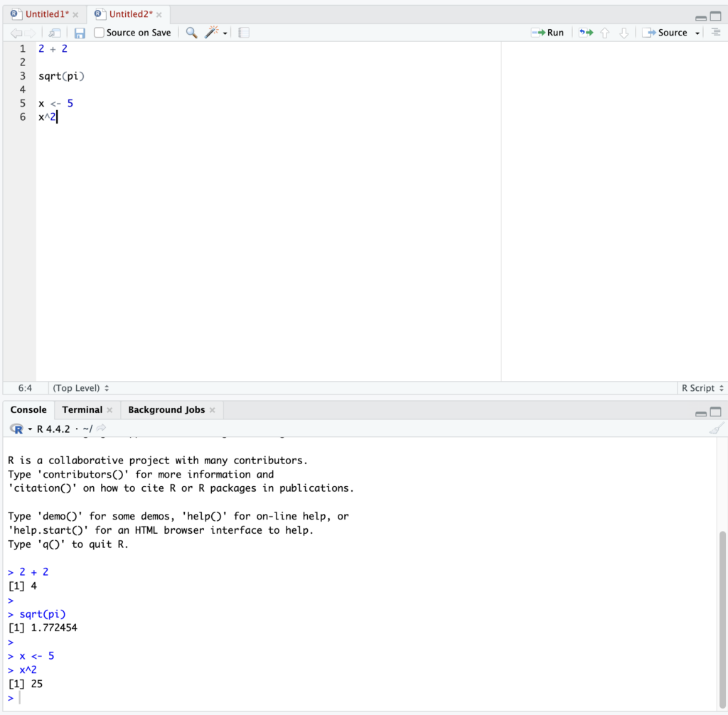Click the Show in new window icon
Image resolution: width=728 pixels, height=715 pixels.
[x=55, y=33]
